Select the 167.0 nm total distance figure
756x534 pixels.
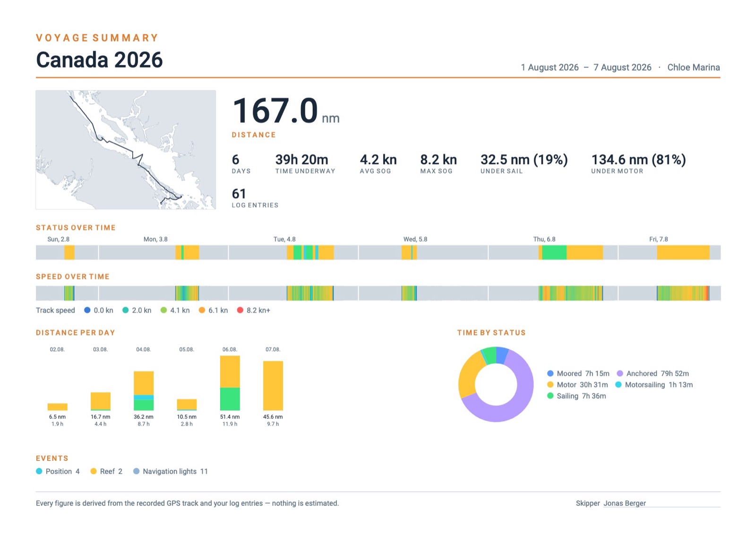tap(286, 111)
